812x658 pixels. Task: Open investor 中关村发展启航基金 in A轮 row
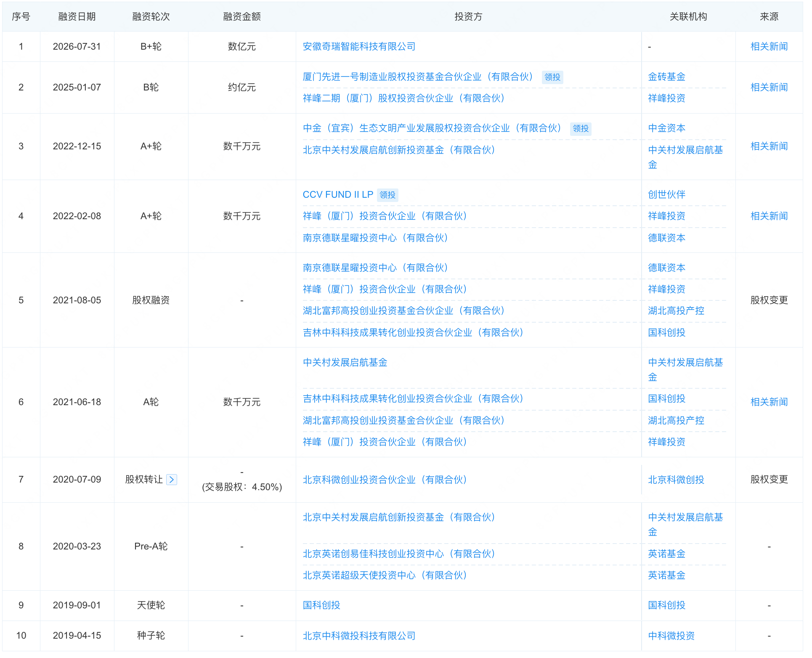click(x=345, y=363)
